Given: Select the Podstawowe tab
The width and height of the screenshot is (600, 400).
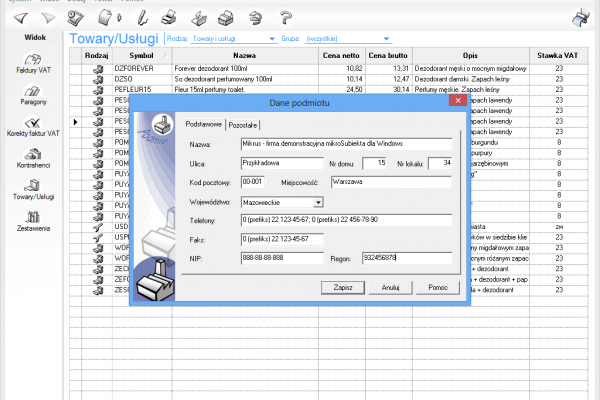Looking at the screenshot, I should click(206, 124).
